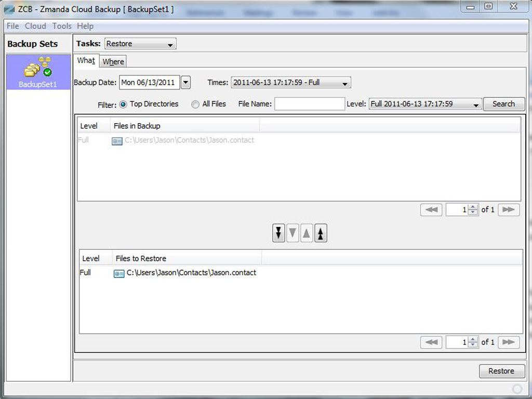Go to previous page of Files to Restore
Viewport: 532px width, 399px height.
(x=431, y=342)
